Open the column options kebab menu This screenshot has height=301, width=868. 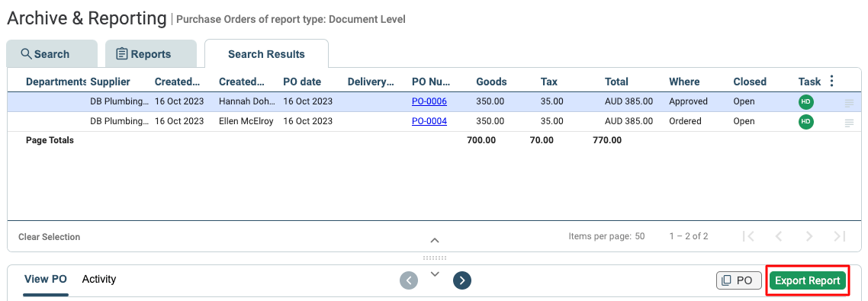[831, 82]
